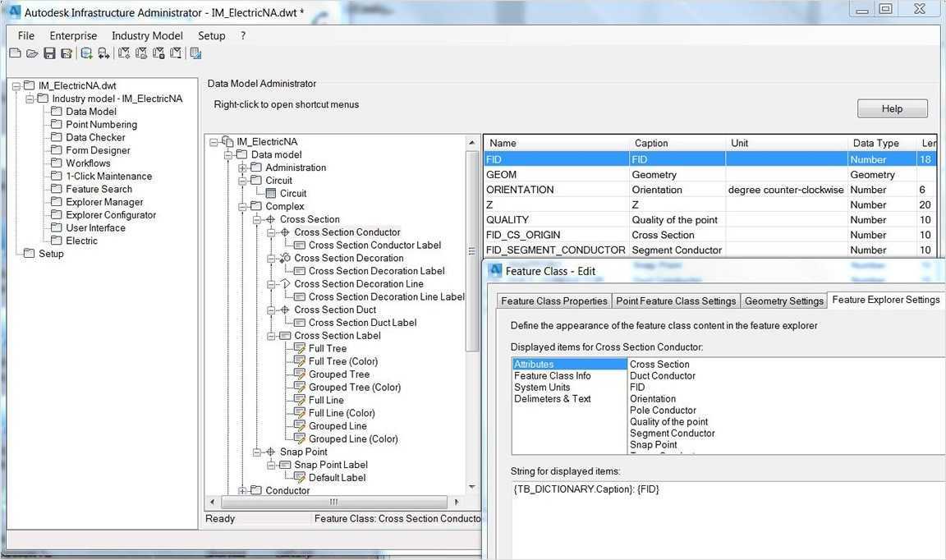Click the Snap Point feature icon
Screen dimensions: 946x560
(x=271, y=452)
